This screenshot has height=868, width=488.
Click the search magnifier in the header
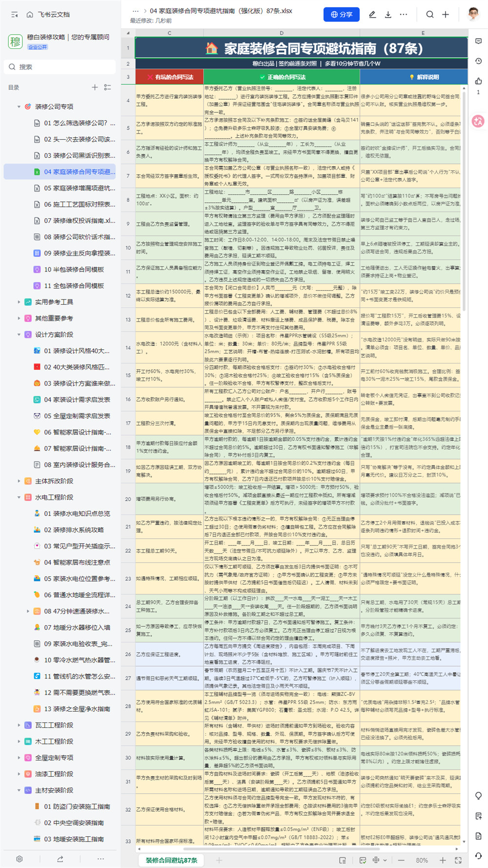click(x=430, y=15)
